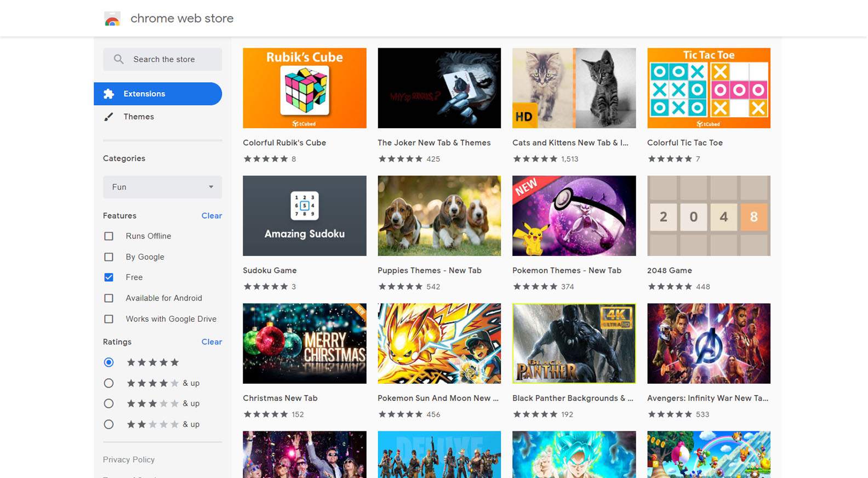Focus the Search the store field
Screen dimensions: 868x478
(x=162, y=59)
